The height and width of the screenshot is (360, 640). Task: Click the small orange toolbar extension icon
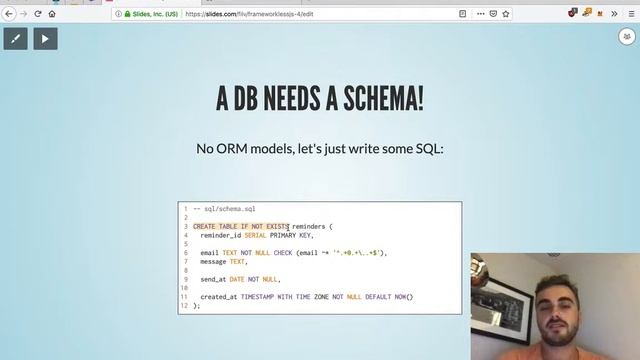click(600, 14)
